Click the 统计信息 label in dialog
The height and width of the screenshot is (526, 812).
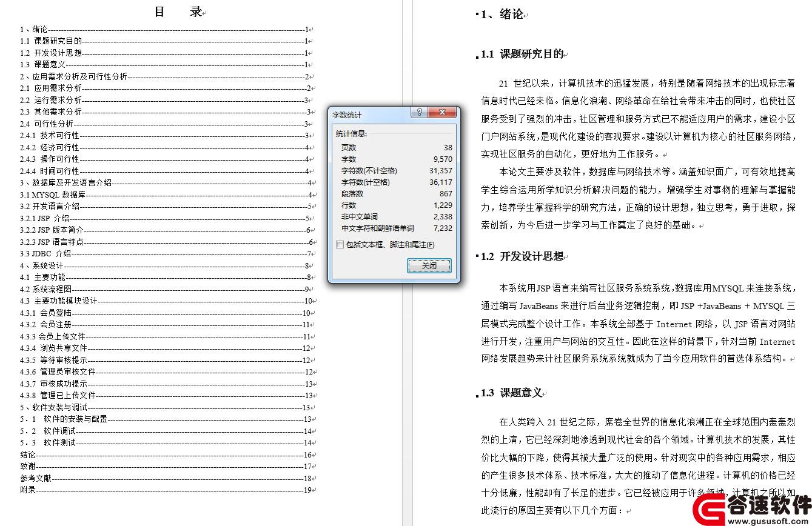coord(352,133)
